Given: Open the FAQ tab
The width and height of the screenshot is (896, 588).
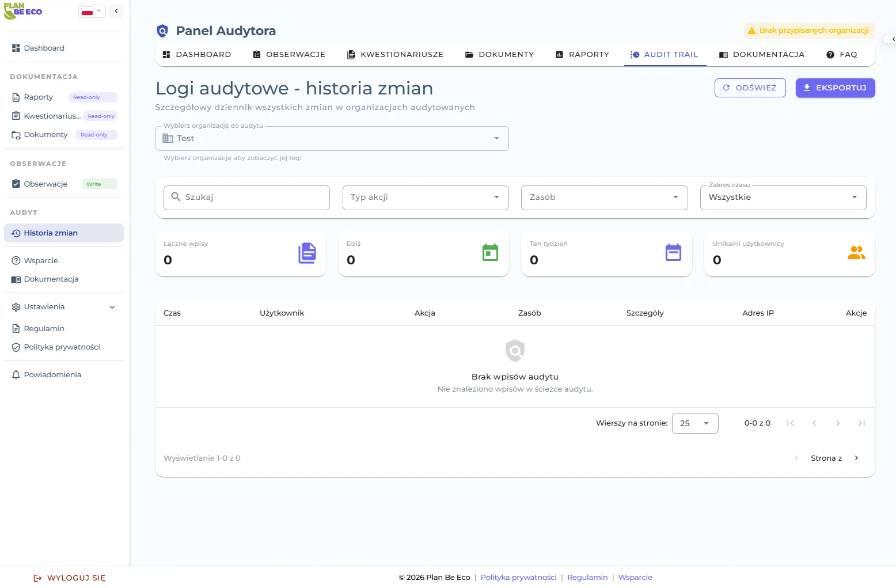Looking at the screenshot, I should 842,54.
